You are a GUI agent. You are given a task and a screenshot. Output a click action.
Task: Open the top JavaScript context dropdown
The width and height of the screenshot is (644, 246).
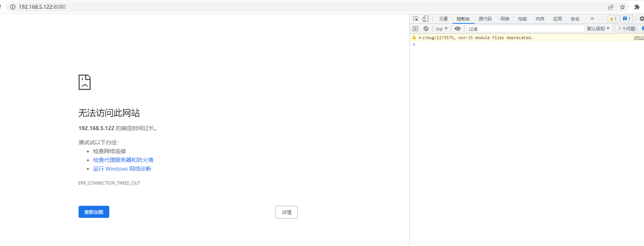pyautogui.click(x=442, y=29)
